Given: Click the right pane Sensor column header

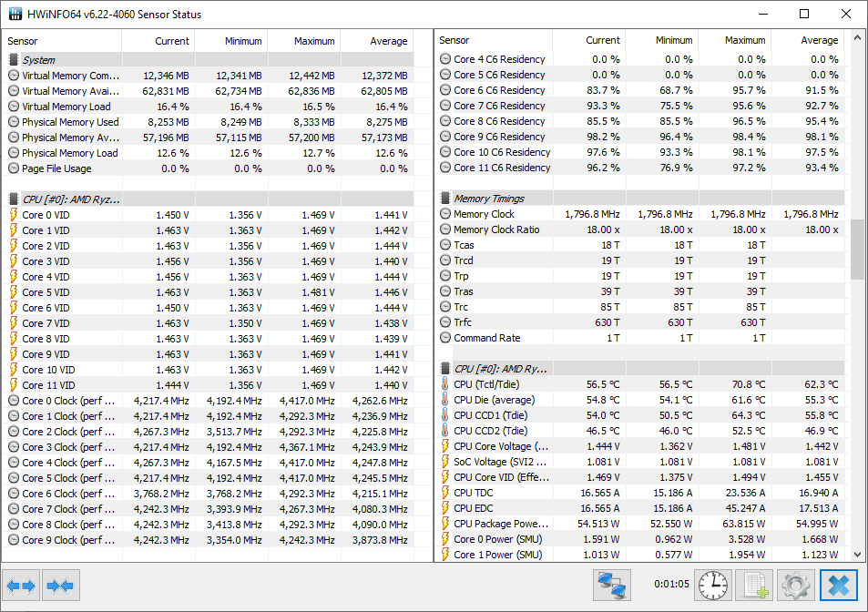Looking at the screenshot, I should pos(494,40).
